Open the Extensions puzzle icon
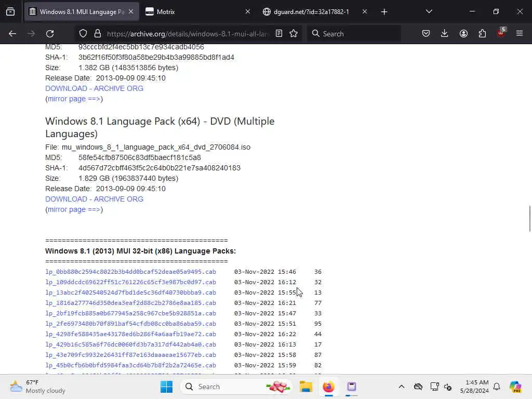 [x=482, y=34]
